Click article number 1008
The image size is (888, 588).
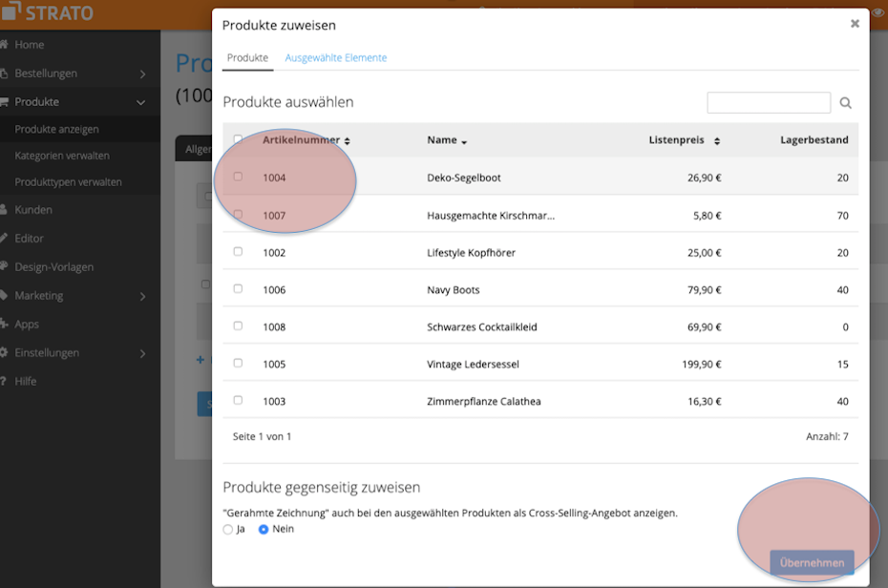[x=274, y=327]
